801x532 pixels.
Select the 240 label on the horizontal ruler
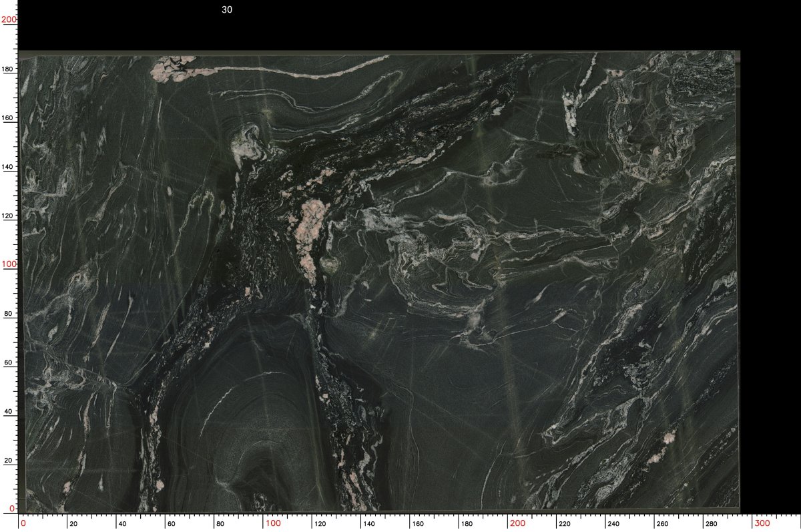614,523
